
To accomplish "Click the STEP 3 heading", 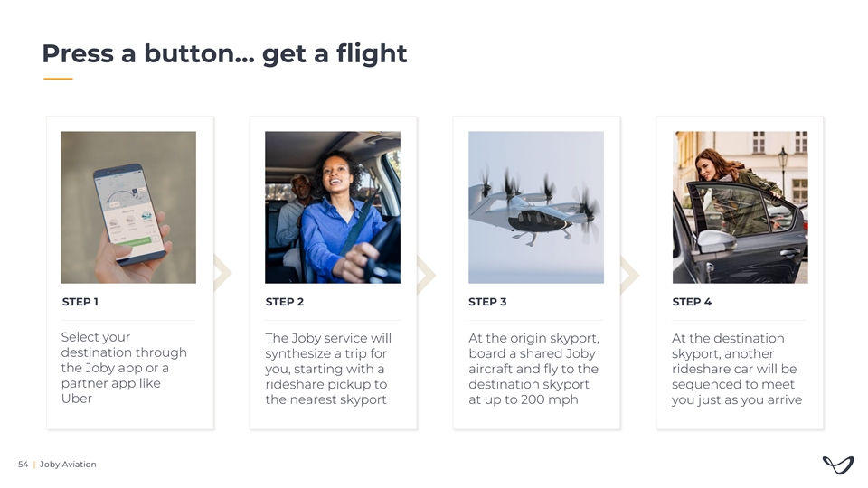I will 487,302.
